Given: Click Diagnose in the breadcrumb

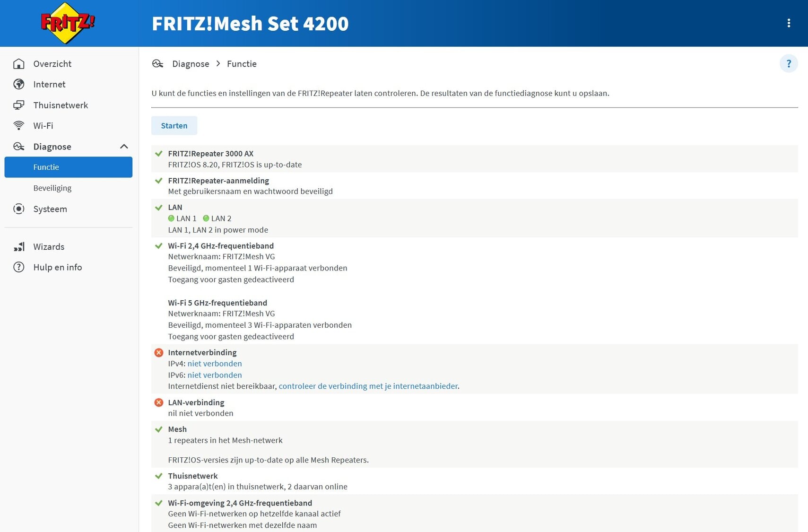Looking at the screenshot, I should (x=191, y=64).
